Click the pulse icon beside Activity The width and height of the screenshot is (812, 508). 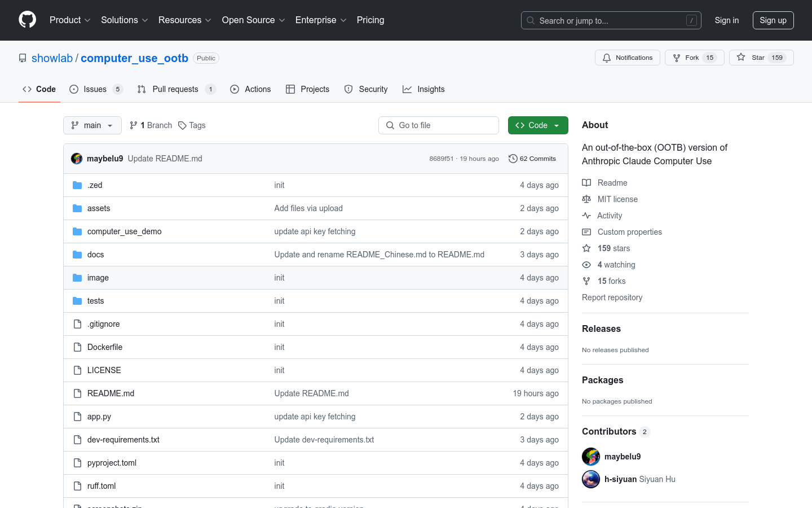click(586, 216)
